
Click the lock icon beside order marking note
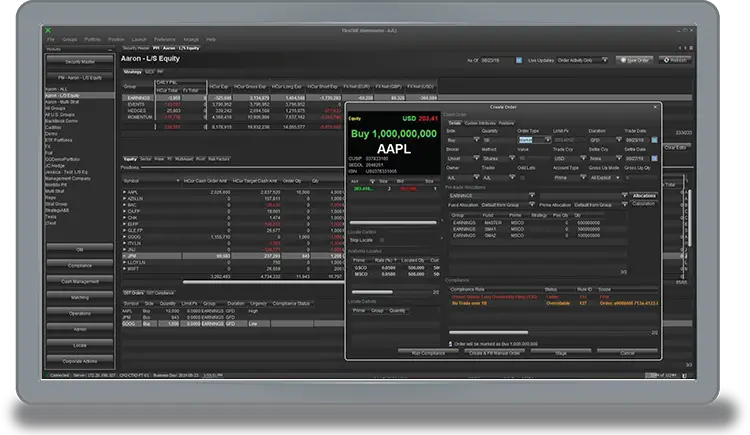(450, 344)
